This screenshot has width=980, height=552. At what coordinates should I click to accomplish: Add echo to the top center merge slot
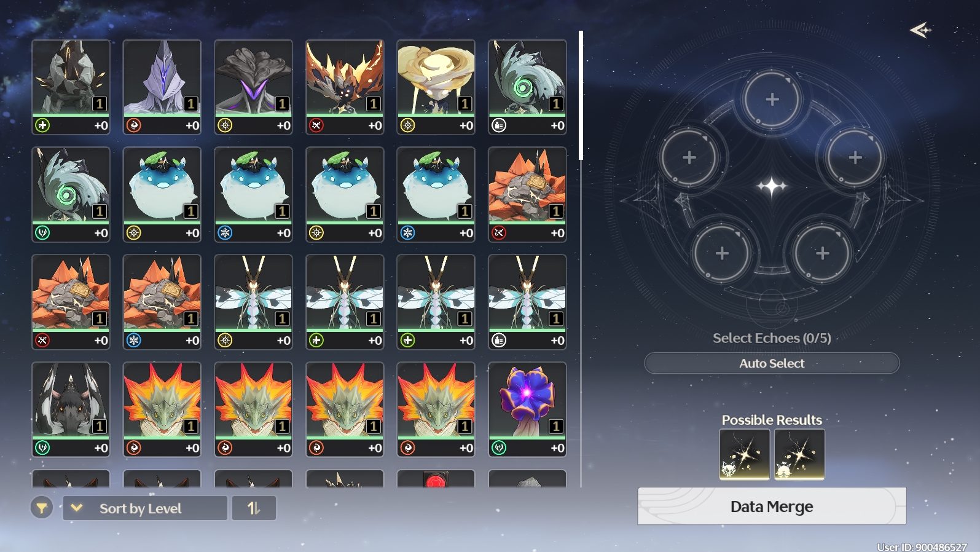tap(772, 99)
